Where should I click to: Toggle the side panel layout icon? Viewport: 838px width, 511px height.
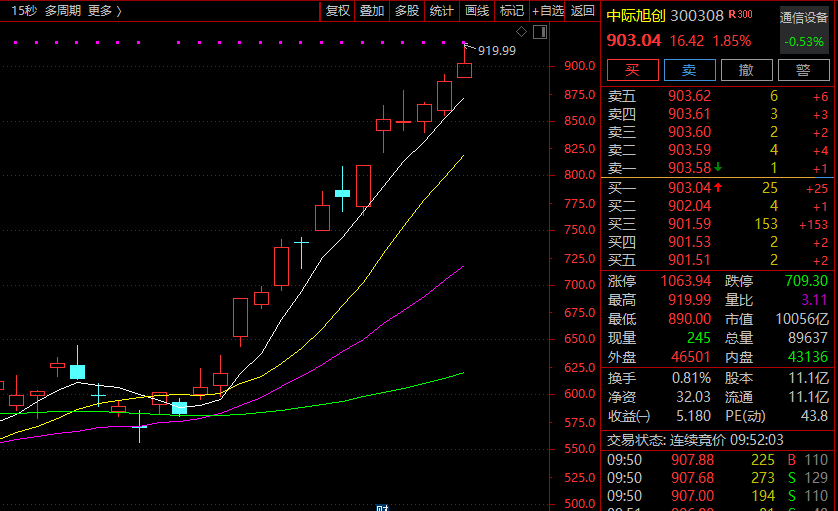[540, 32]
